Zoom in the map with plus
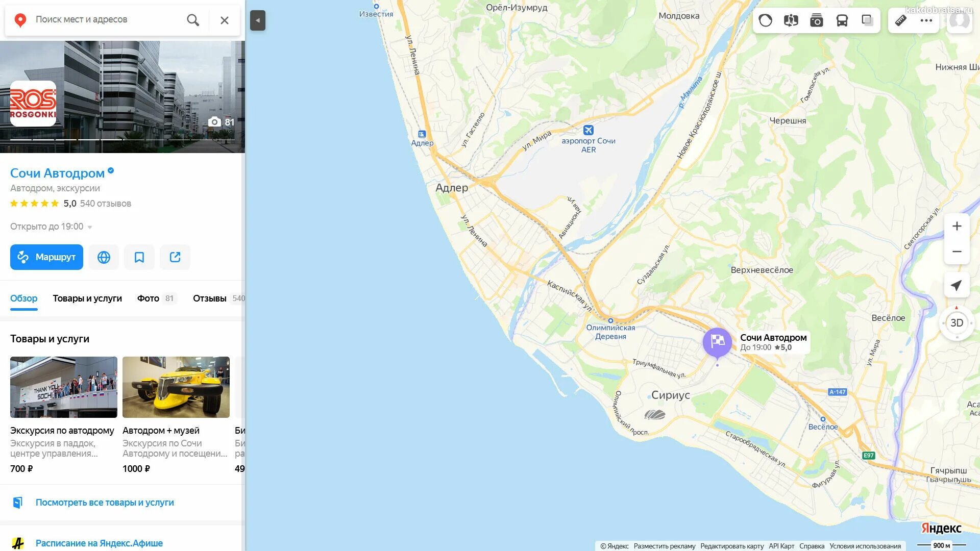Image resolution: width=980 pixels, height=551 pixels. pyautogui.click(x=957, y=226)
